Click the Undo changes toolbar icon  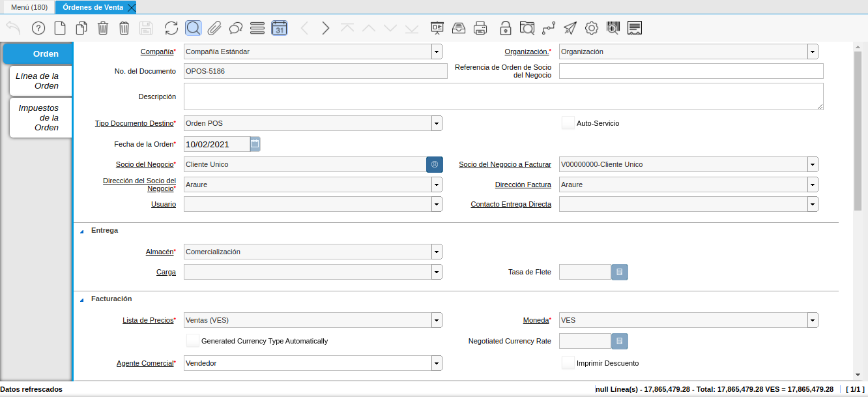pyautogui.click(x=13, y=28)
